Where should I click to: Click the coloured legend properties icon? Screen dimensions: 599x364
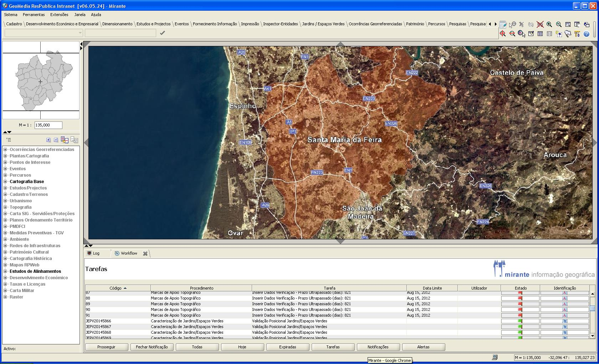tap(65, 140)
